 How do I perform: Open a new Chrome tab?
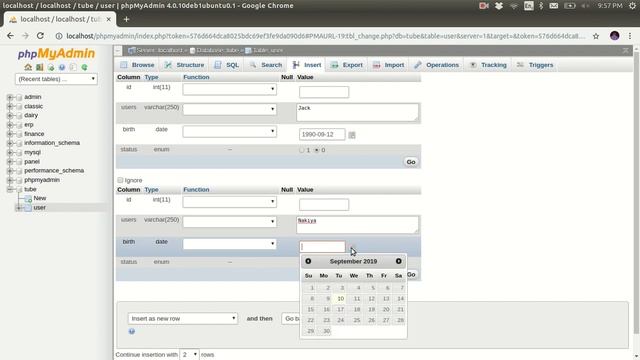126,19
